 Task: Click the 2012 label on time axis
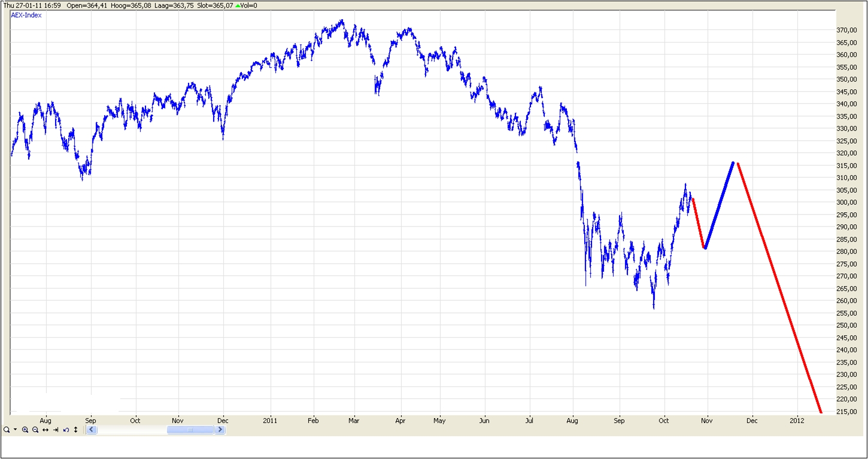tap(797, 421)
